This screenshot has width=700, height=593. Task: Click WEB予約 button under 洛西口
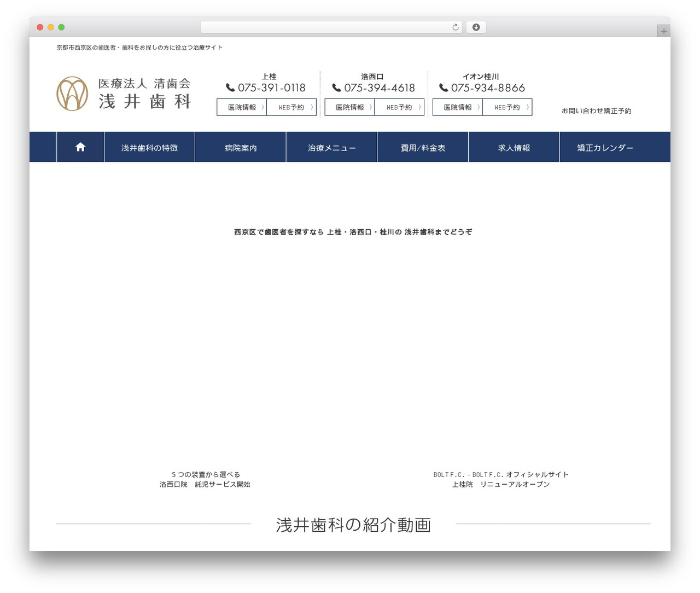point(399,107)
